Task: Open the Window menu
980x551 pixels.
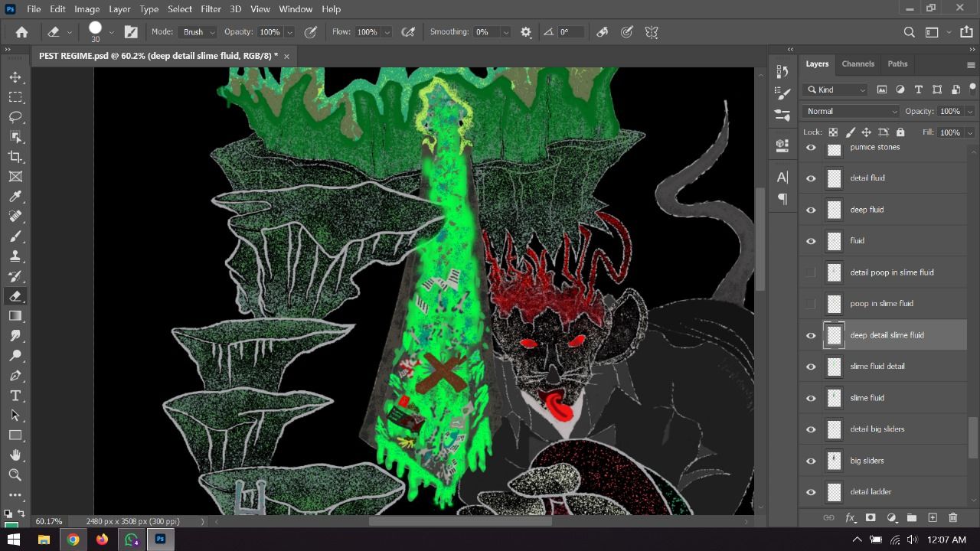Action: 296,8
